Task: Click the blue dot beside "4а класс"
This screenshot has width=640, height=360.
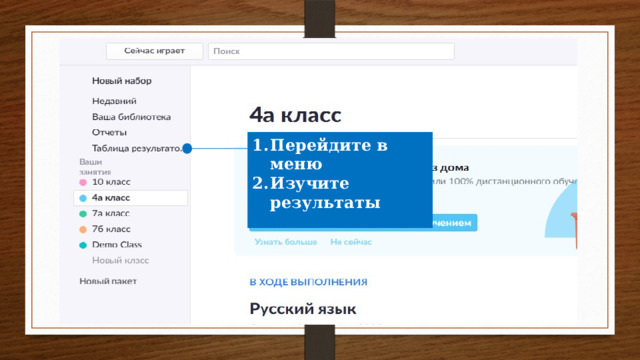Action: [x=83, y=198]
